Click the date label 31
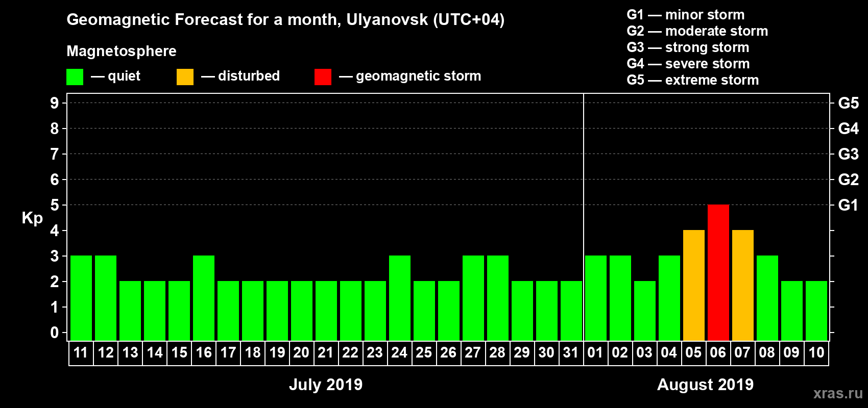 (x=571, y=352)
